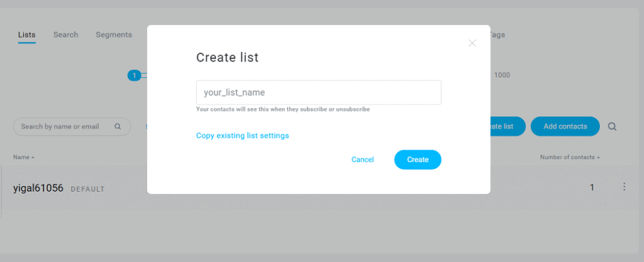
Task: Close the Create list dialog
Action: pyautogui.click(x=472, y=43)
